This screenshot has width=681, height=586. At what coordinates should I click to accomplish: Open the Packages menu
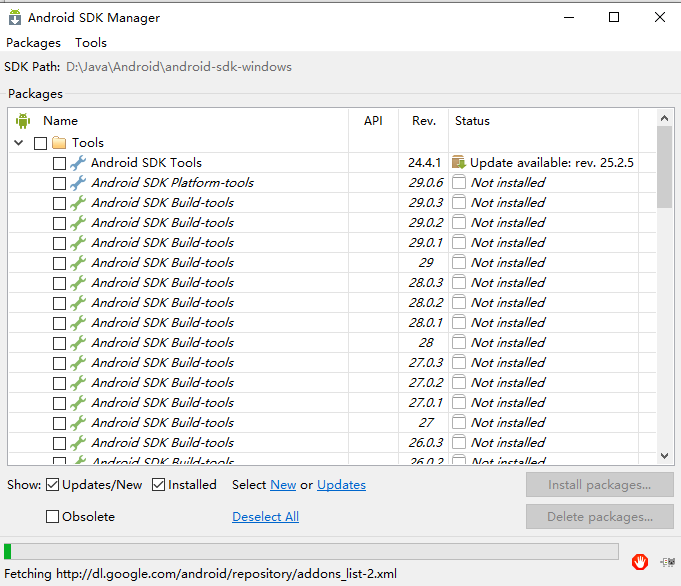click(33, 43)
